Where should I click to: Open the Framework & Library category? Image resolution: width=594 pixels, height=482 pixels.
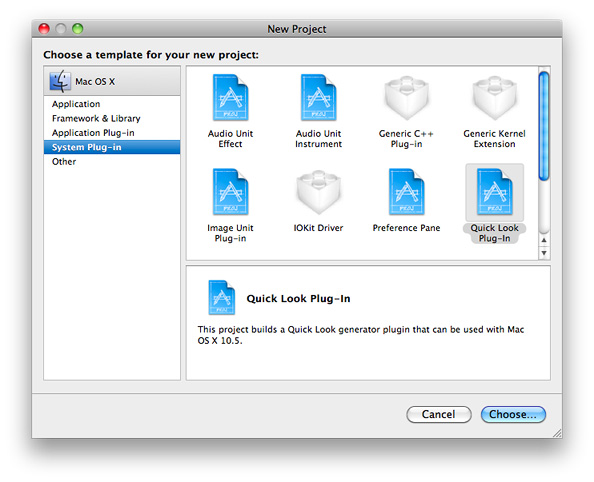pos(112,118)
